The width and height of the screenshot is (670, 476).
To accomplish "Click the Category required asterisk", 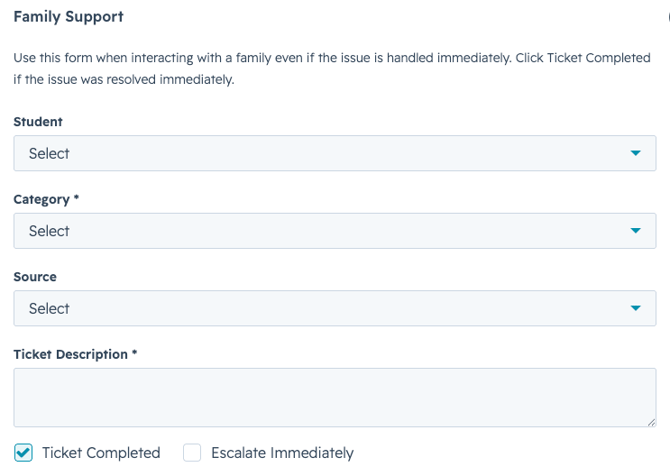I will point(76,197).
